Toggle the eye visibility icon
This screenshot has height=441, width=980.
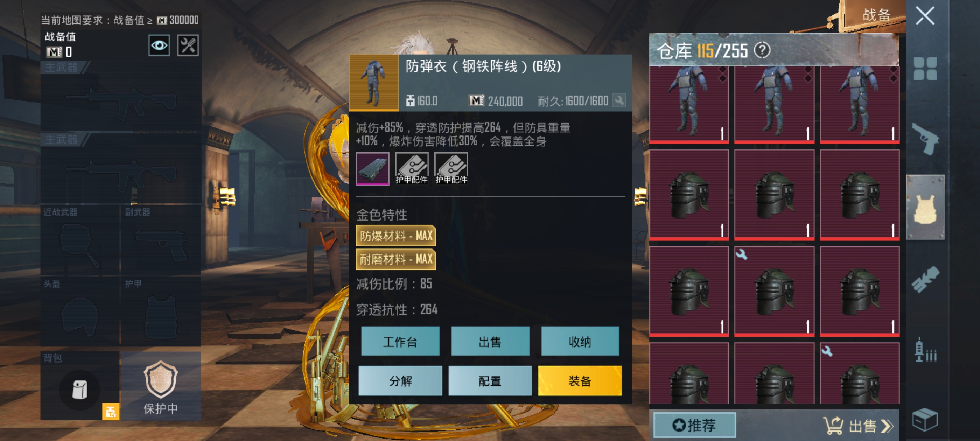coord(159,45)
